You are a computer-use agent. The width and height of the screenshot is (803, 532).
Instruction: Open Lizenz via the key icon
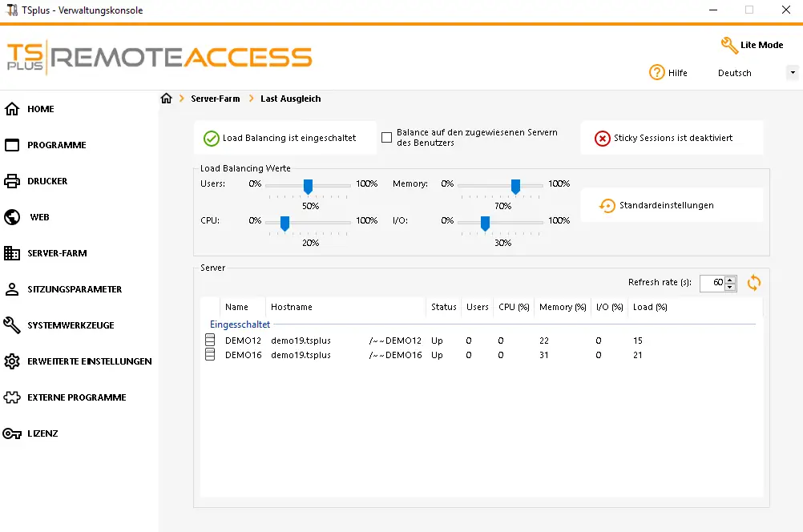(12, 433)
